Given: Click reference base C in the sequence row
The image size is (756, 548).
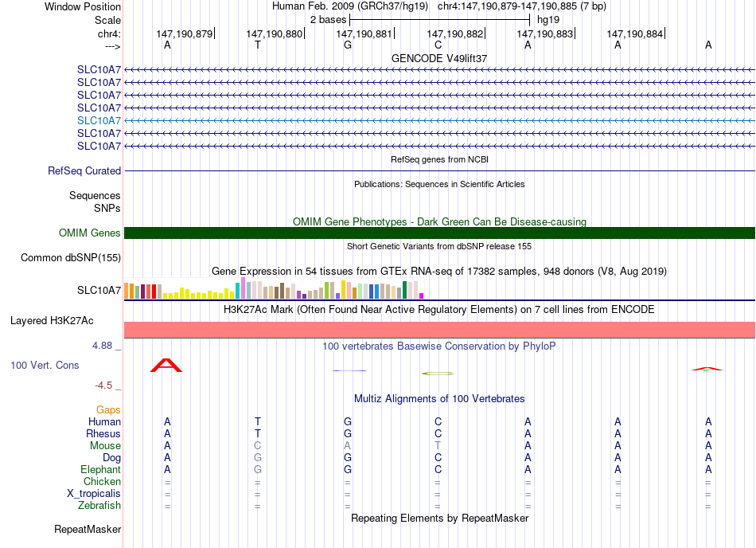Looking at the screenshot, I should [438, 45].
